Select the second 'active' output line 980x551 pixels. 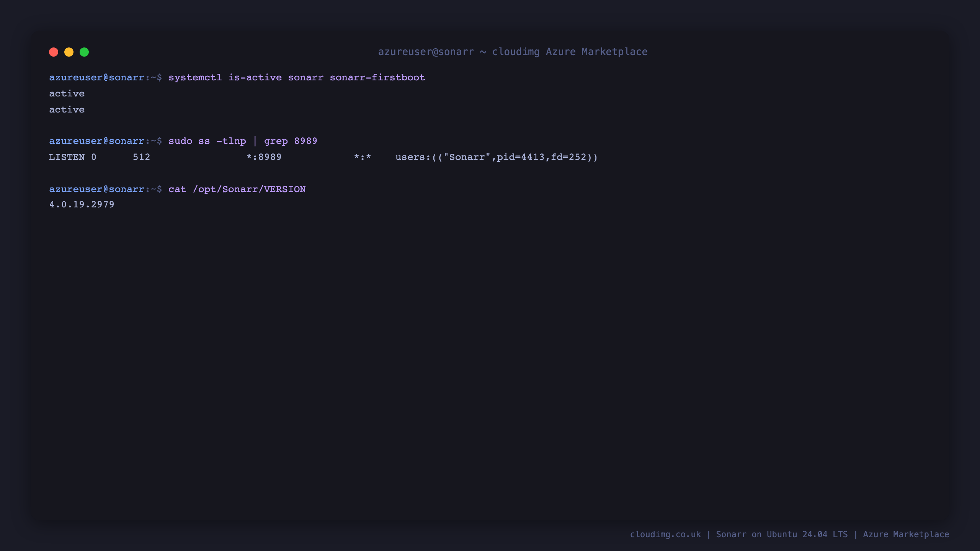coord(67,109)
